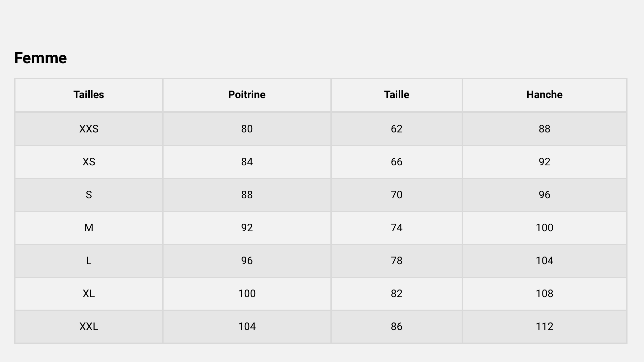The height and width of the screenshot is (362, 644).
Task: Select the XS size cell
Action: [89, 162]
